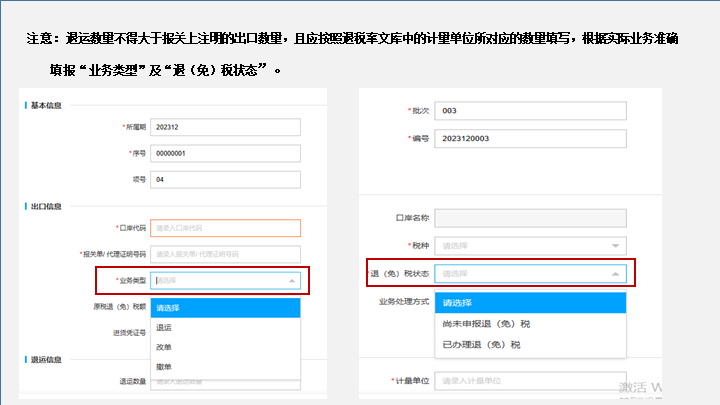Viewport: 720px width, 405px height.
Task: Click the 编号 field containing 2023120003
Action: click(530, 139)
